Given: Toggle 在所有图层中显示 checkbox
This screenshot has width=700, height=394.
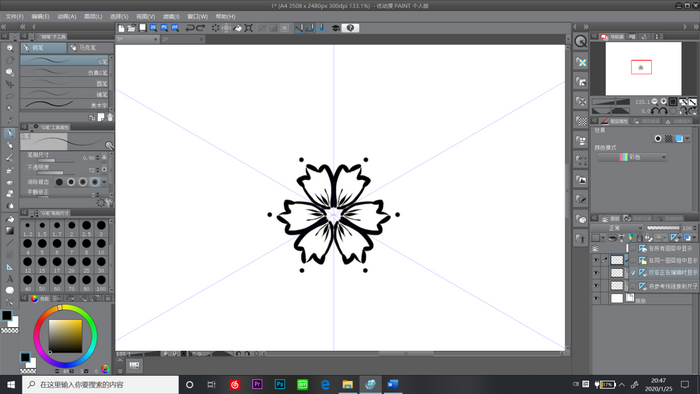Looking at the screenshot, I should (x=633, y=249).
